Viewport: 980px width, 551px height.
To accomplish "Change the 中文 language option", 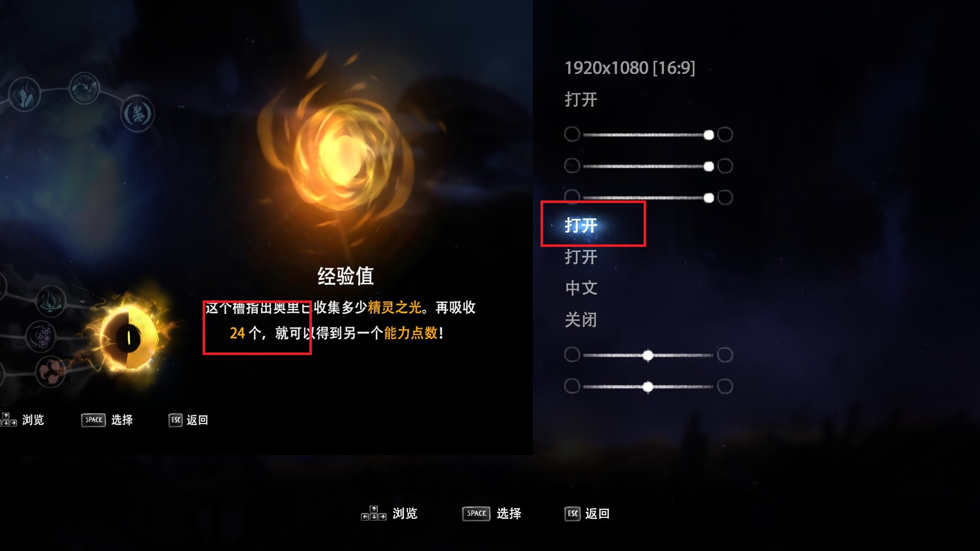I will click(x=581, y=288).
